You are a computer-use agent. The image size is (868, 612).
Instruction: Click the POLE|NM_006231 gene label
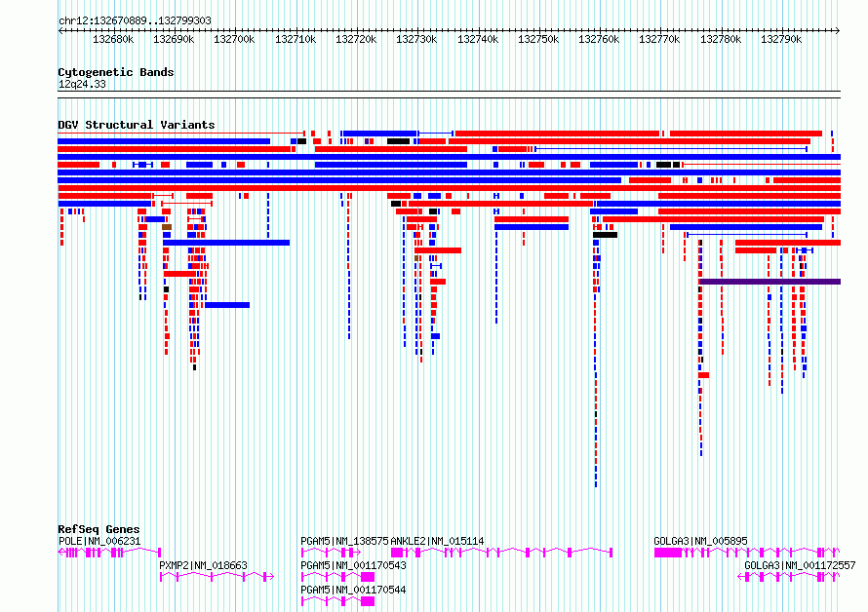(x=99, y=541)
